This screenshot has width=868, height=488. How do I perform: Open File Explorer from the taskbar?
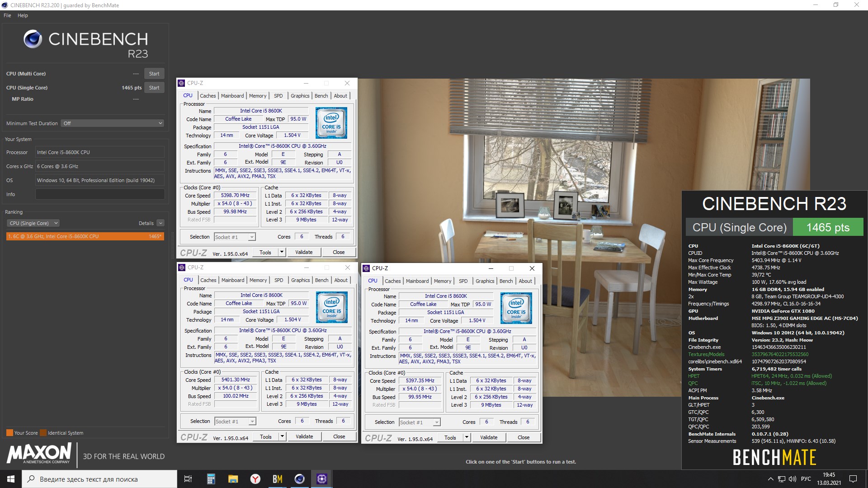(233, 479)
